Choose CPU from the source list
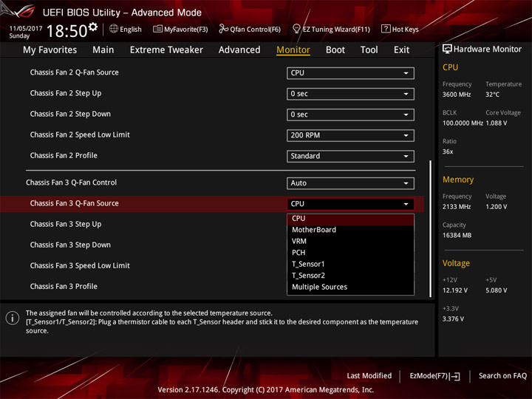This screenshot has width=532, height=399. coord(350,219)
